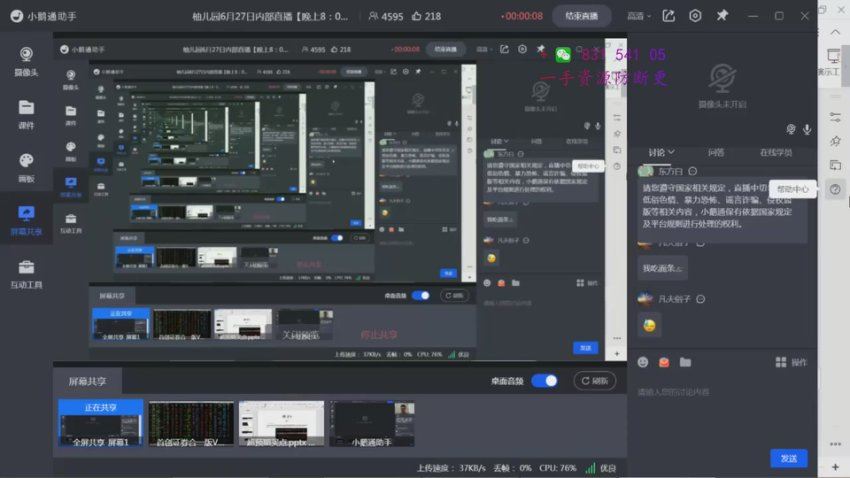Viewport: 850px width, 478px height.
Task: Click the 刷新 button inside the nested preview
Action: coord(454,295)
